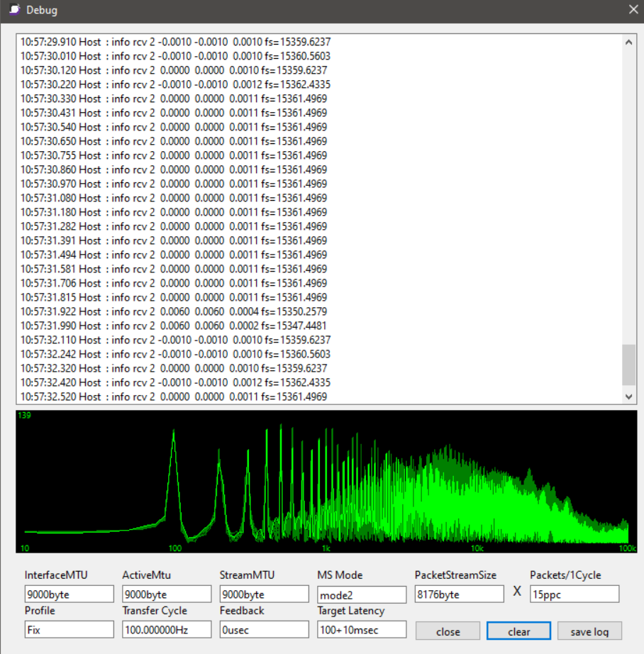644x654 pixels.
Task: Click the MS Mode field showing mode2
Action: coord(362,594)
